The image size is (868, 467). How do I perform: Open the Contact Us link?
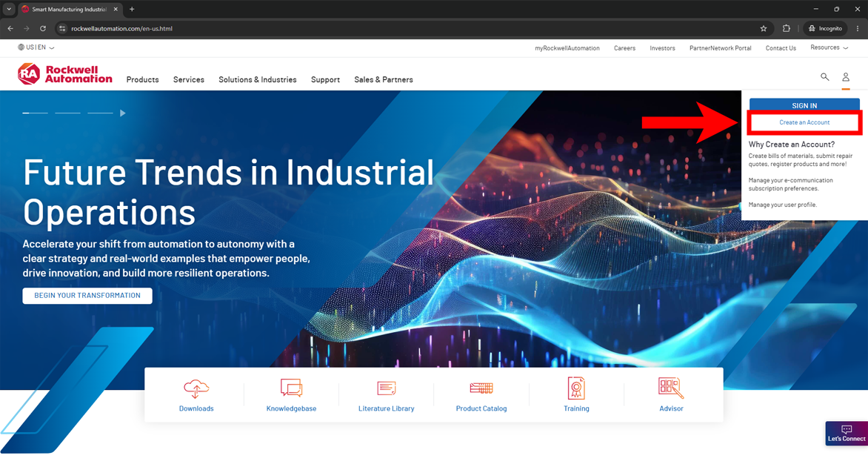(x=781, y=48)
